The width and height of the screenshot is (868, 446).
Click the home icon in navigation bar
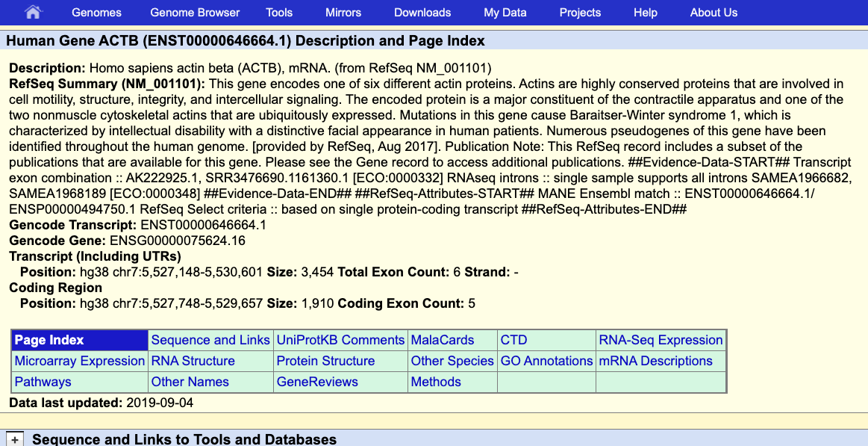tap(34, 12)
